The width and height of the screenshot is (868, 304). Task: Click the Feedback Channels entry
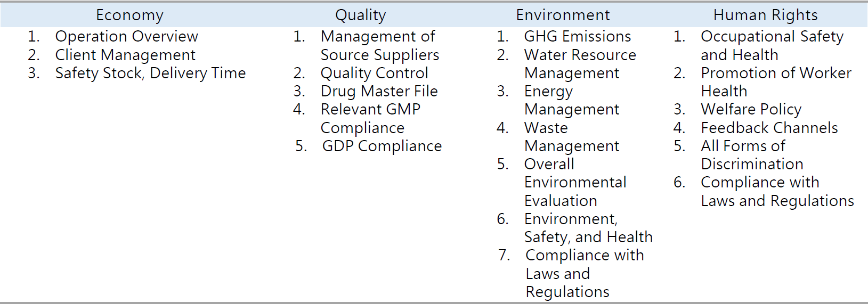pos(769,128)
